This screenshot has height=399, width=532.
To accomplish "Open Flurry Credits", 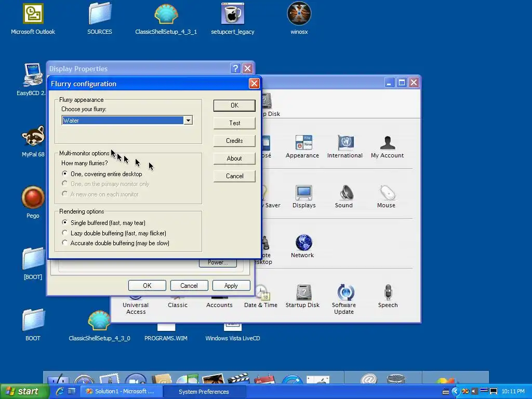I will coord(234,141).
